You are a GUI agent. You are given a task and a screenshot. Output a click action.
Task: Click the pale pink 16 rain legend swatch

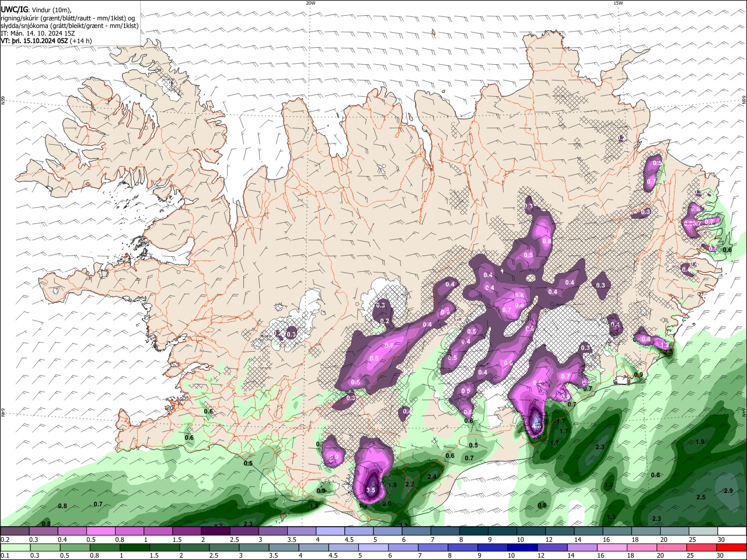612,547
